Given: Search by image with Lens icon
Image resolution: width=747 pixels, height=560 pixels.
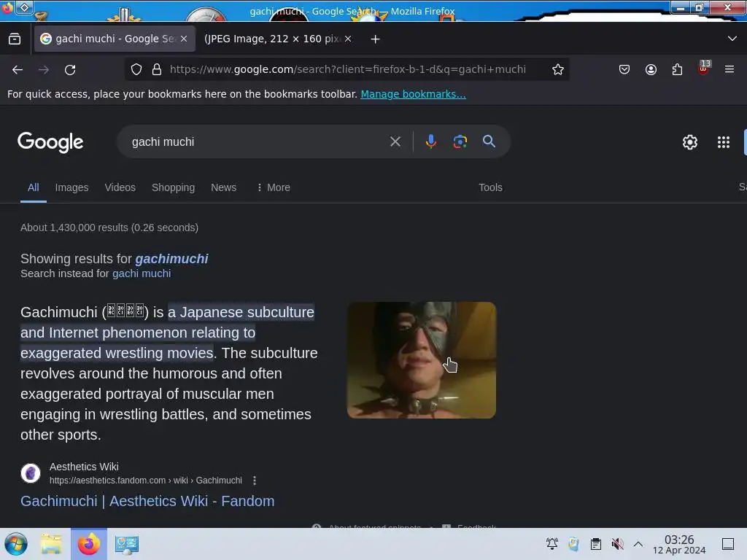Looking at the screenshot, I should tap(460, 141).
